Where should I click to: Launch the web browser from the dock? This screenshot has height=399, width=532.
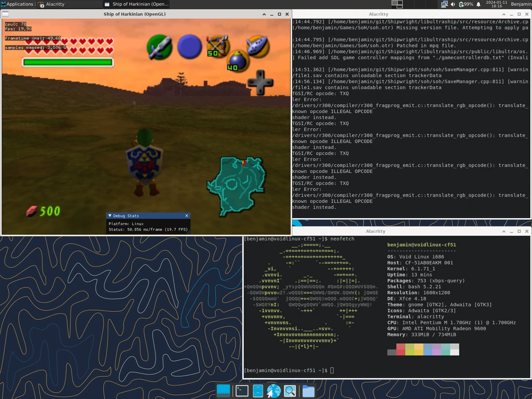click(x=273, y=391)
